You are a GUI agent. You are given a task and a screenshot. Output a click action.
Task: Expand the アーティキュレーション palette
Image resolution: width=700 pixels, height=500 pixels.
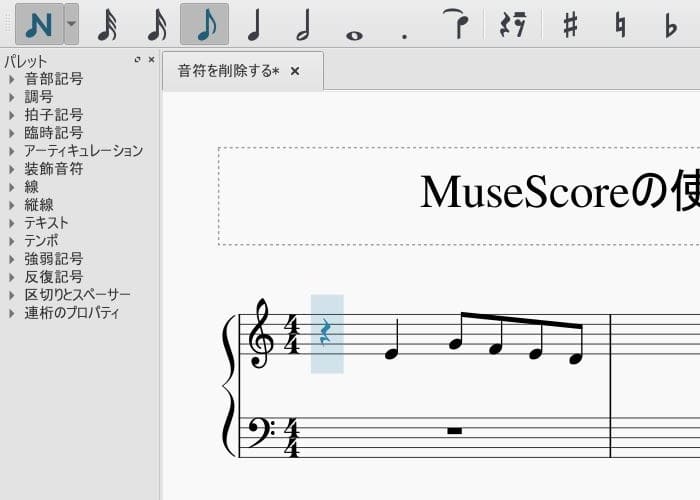[12, 151]
